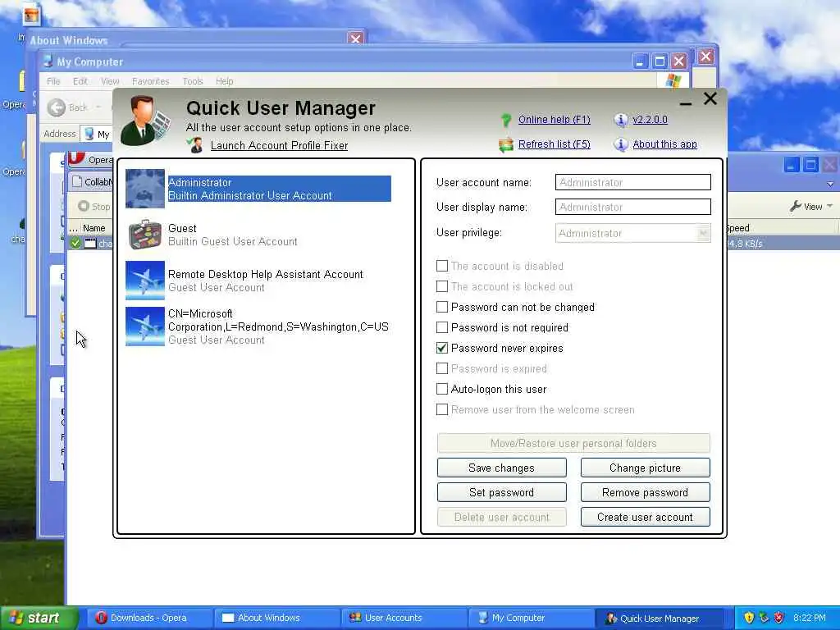Screen dimensions: 840x630
Task: Click the red shield tray icon
Action: coord(779,618)
